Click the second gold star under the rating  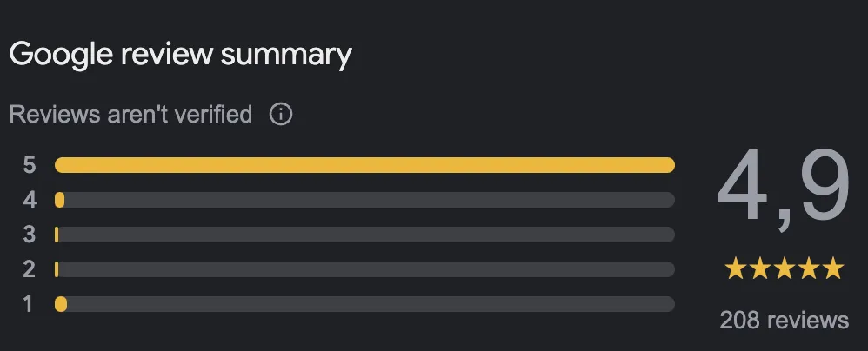(759, 268)
